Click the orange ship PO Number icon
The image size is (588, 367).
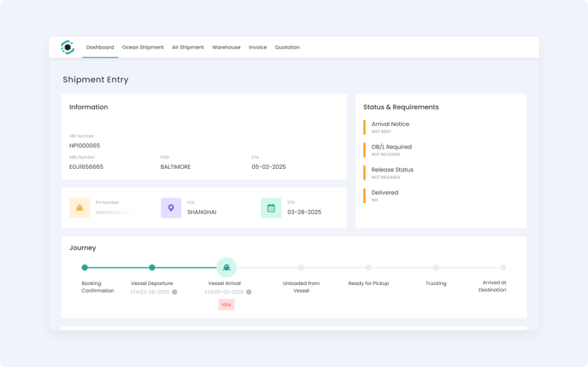pyautogui.click(x=79, y=208)
